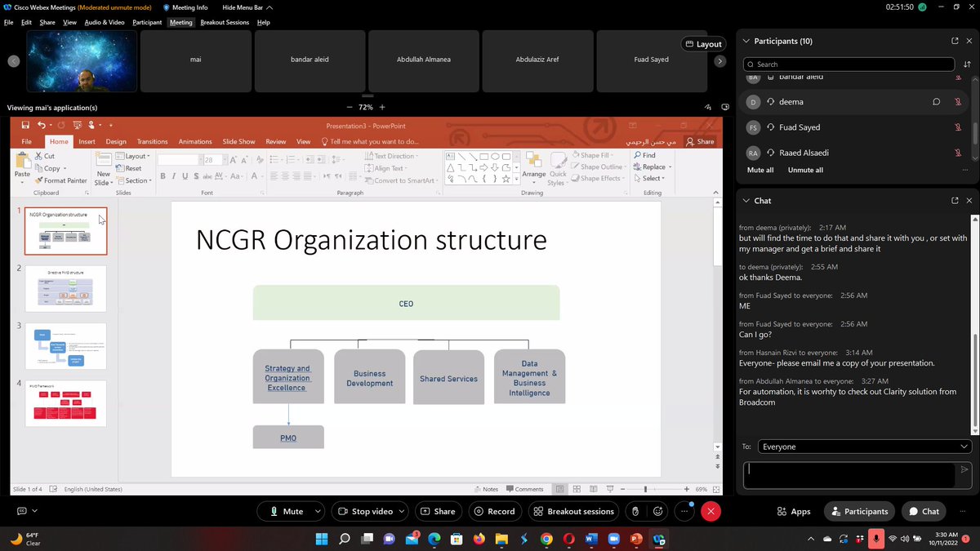Click the Slide Sorter view icon in status bar
The height and width of the screenshot is (551, 980).
point(577,489)
